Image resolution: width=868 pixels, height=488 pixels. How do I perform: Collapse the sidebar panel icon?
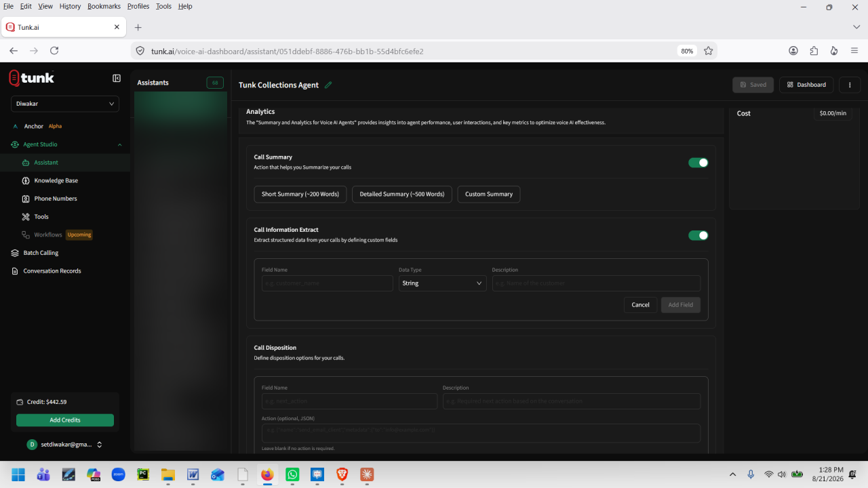117,79
